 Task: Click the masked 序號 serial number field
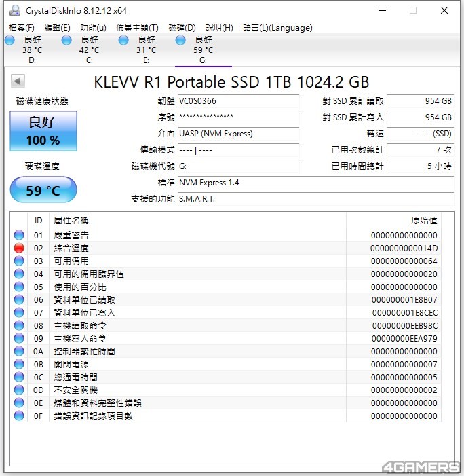pyautogui.click(x=238, y=117)
